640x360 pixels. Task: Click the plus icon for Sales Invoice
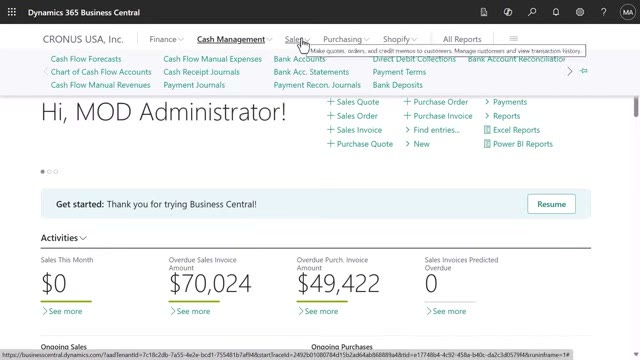pos(331,129)
